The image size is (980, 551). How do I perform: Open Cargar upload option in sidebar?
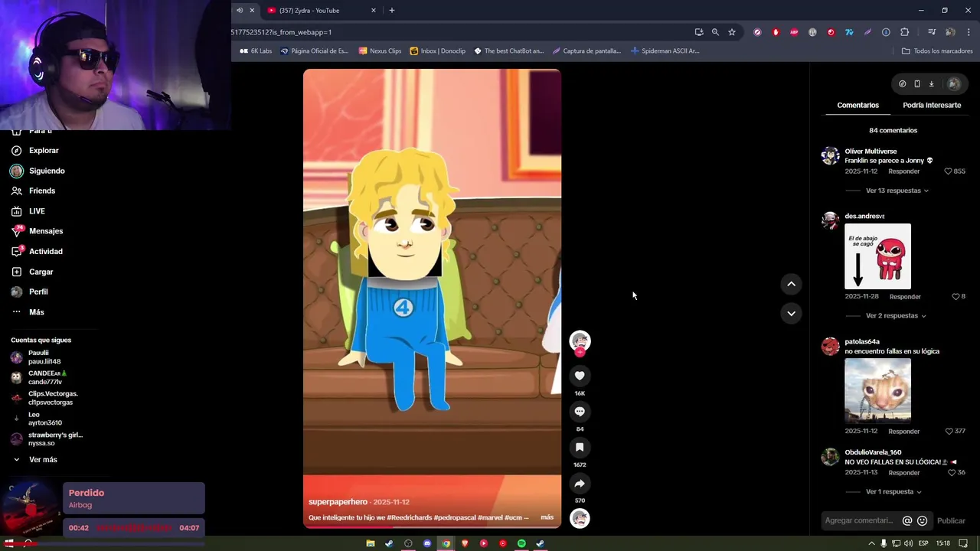(x=32, y=272)
